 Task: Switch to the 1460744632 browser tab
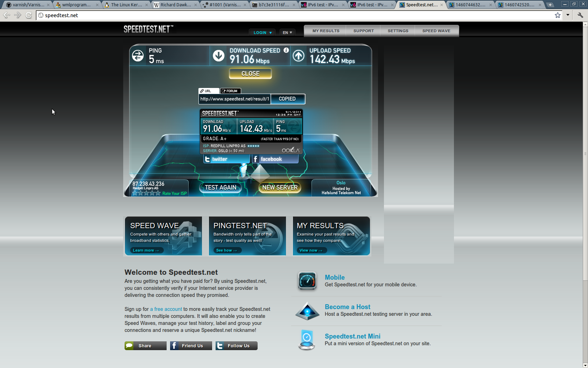click(470, 5)
